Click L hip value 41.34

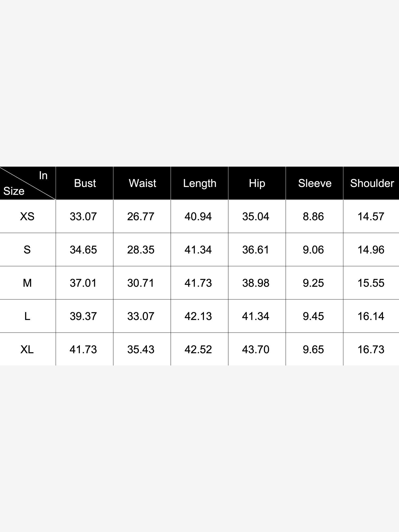point(256,316)
